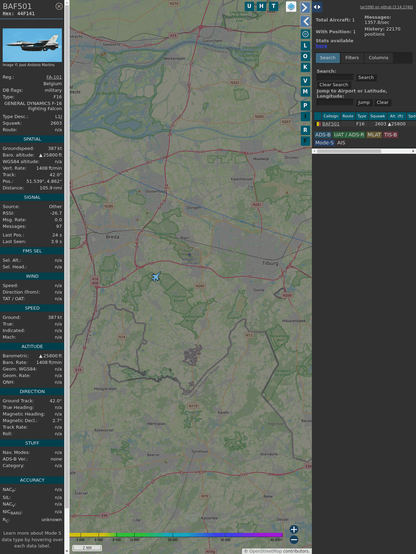Click the M multi-select button
This screenshot has height=554, width=416.
305,92
